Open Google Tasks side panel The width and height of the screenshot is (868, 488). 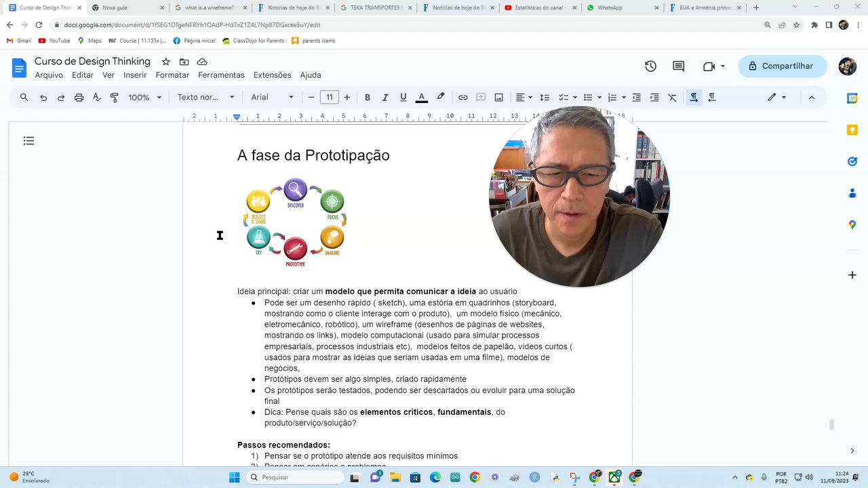[852, 161]
